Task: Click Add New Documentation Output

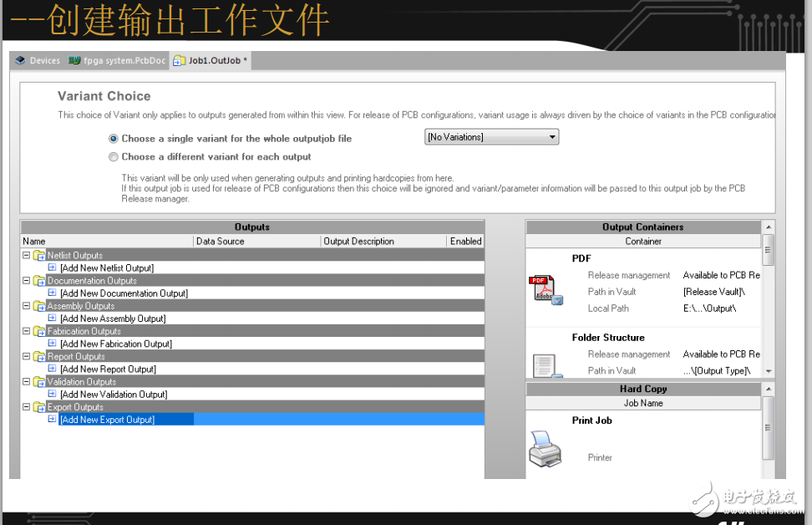Action: pyautogui.click(x=123, y=293)
